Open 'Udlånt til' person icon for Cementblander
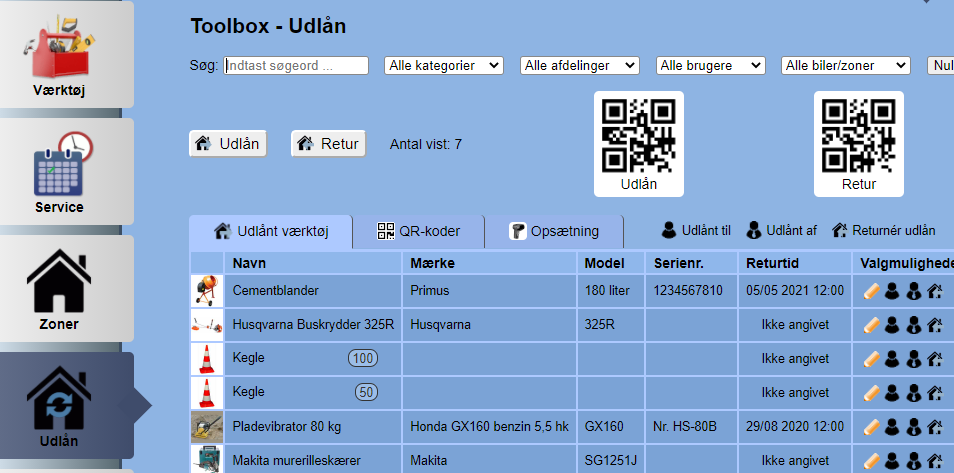 [892, 291]
